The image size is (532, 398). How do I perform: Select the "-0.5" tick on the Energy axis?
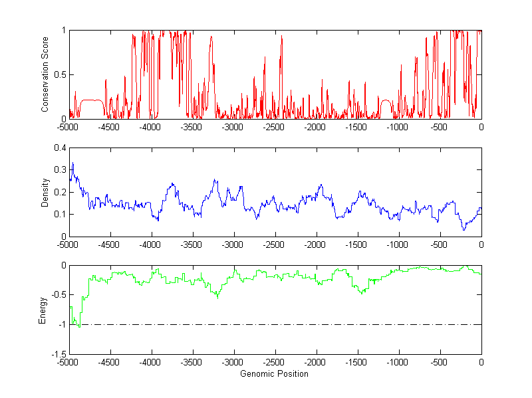pyautogui.click(x=59, y=295)
